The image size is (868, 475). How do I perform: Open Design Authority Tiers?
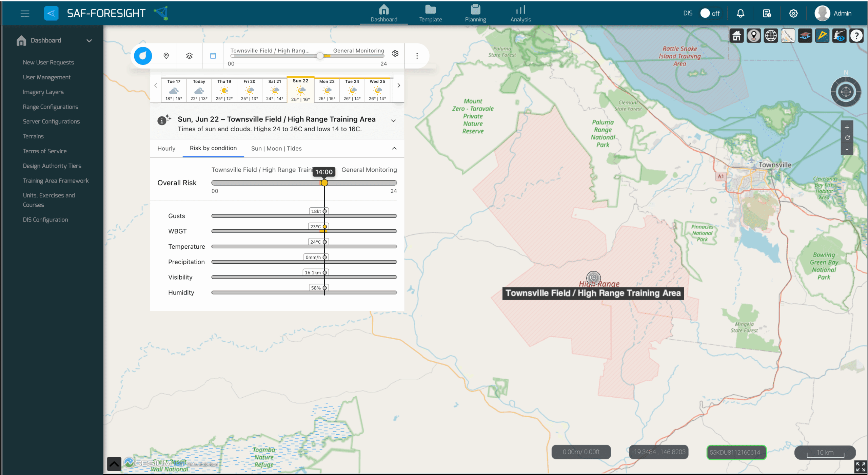52,166
